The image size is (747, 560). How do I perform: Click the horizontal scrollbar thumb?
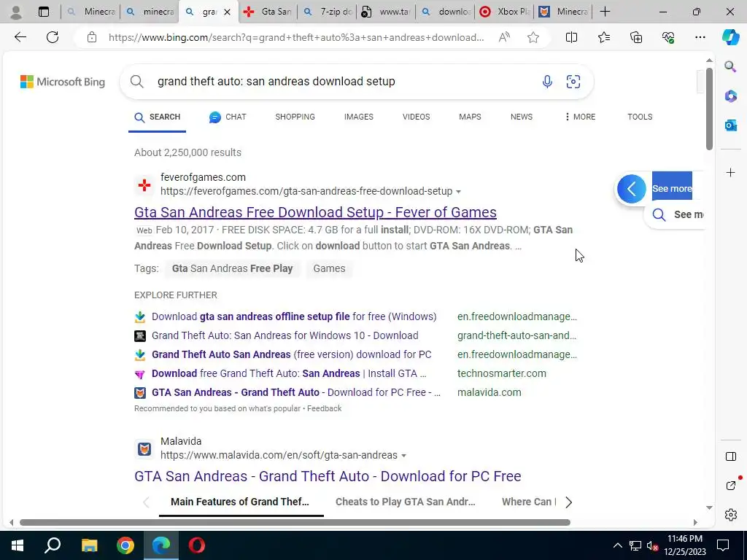[295, 522]
